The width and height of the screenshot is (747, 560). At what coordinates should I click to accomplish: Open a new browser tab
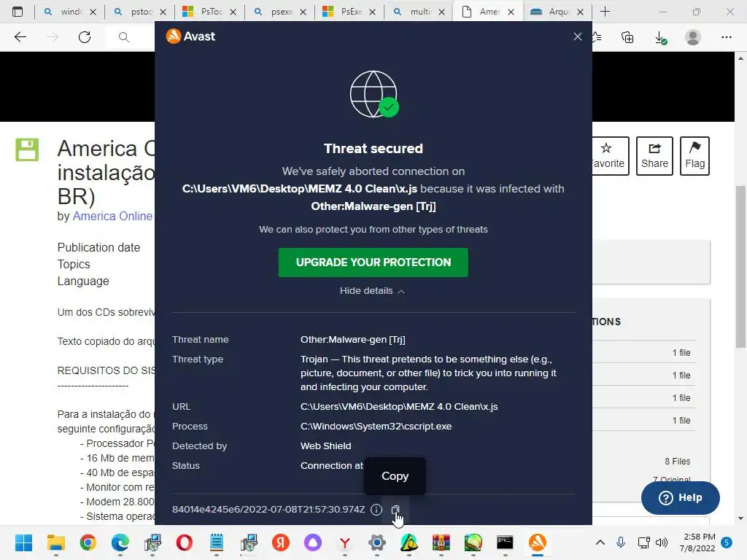click(x=605, y=12)
